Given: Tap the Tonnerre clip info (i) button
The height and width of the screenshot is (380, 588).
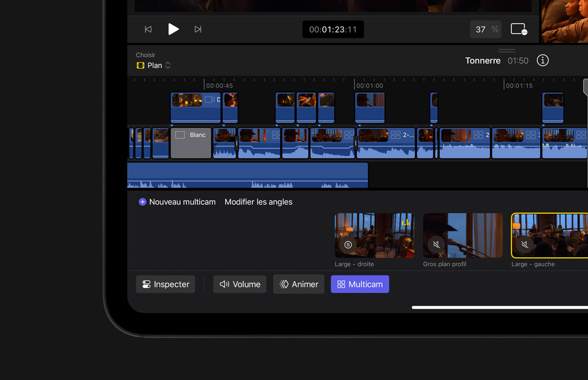Looking at the screenshot, I should [x=542, y=61].
